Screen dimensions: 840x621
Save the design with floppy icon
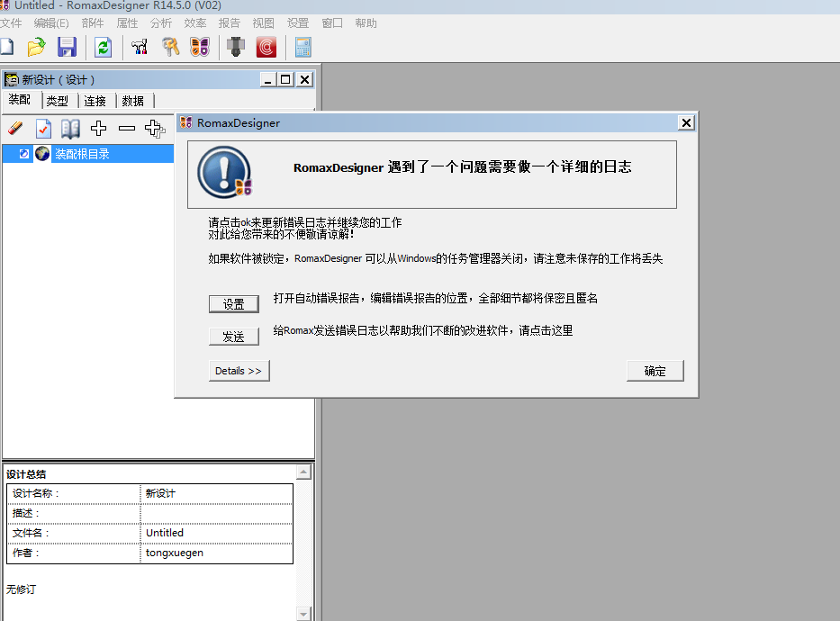pyautogui.click(x=67, y=47)
